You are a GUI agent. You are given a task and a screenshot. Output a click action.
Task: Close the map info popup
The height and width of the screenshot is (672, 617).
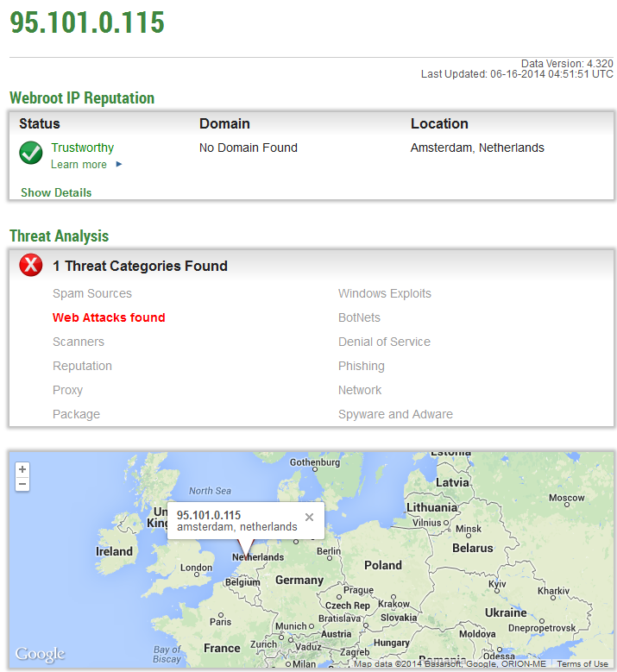coord(309,518)
